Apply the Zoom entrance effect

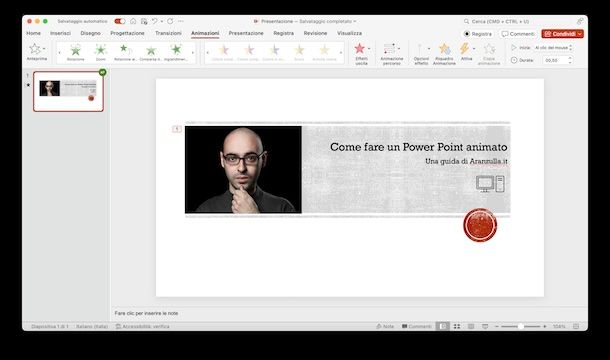100,52
